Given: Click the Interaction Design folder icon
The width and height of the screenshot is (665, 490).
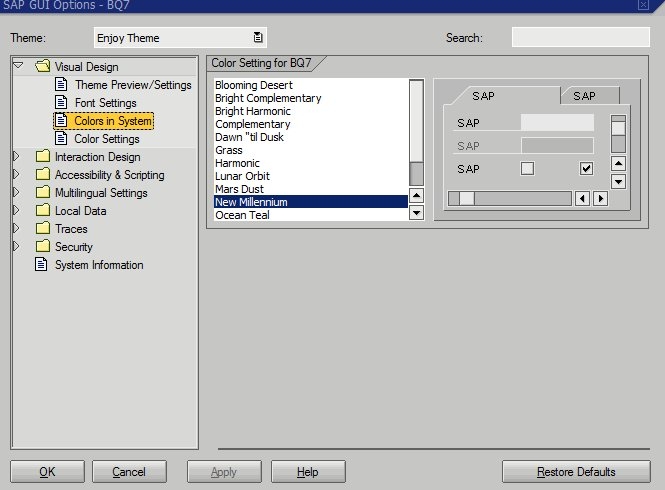Looking at the screenshot, I should (43, 156).
